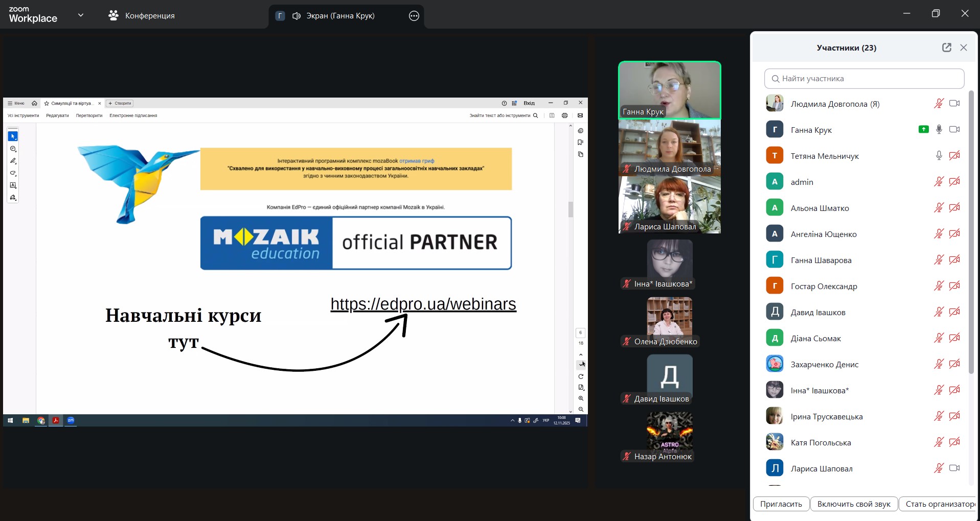Click green screen-share icon next to Ганна Крук

coord(923,130)
